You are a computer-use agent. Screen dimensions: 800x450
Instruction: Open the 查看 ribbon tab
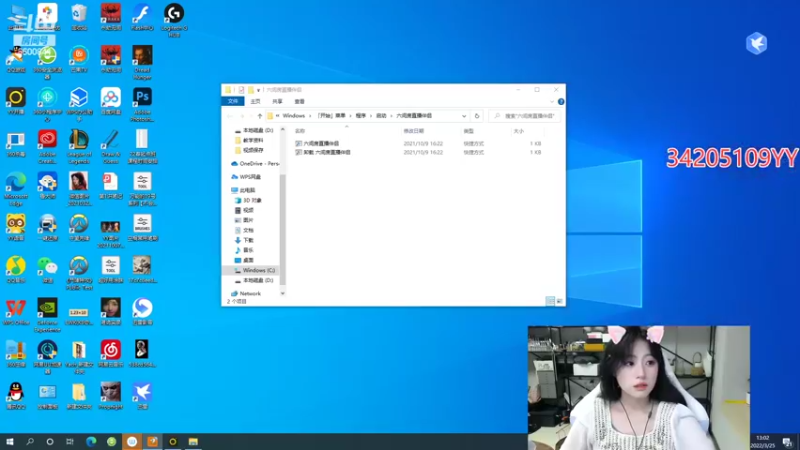(299, 102)
